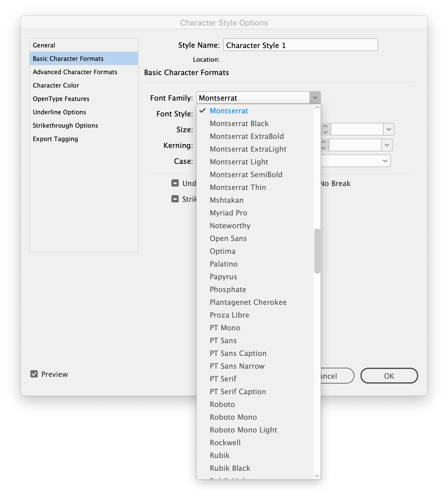Collapse the Font Family dropdown arrow
Image resolution: width=448 pixels, height=496 pixels.
point(315,98)
